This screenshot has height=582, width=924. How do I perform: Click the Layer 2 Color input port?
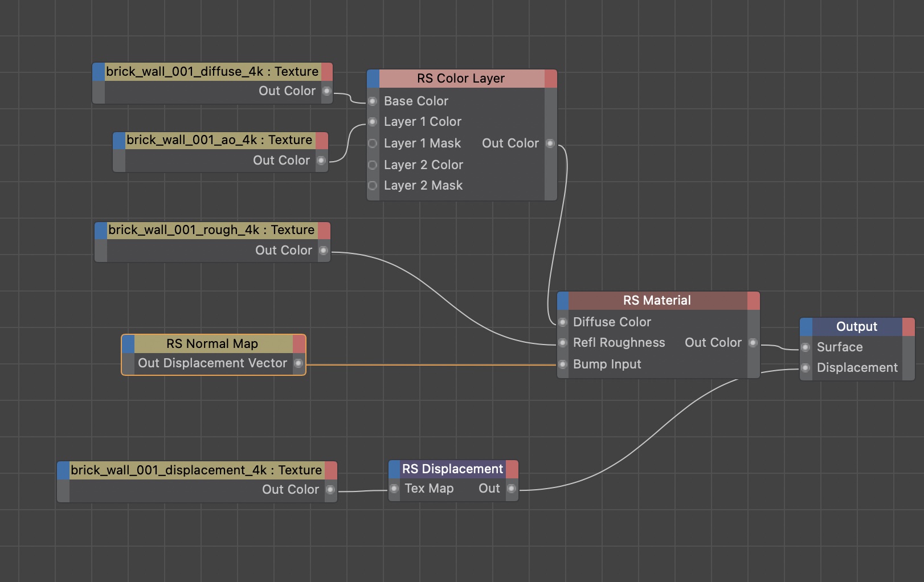pos(373,165)
